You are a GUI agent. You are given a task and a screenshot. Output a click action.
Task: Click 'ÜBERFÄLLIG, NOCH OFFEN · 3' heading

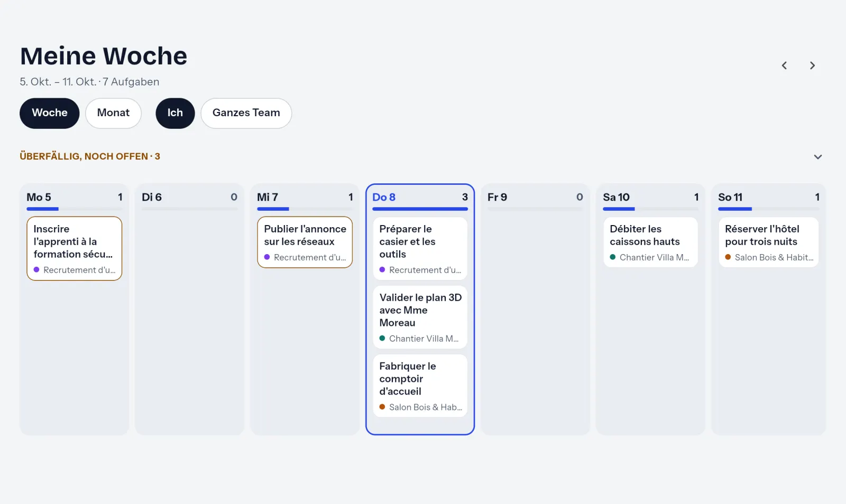coord(90,156)
